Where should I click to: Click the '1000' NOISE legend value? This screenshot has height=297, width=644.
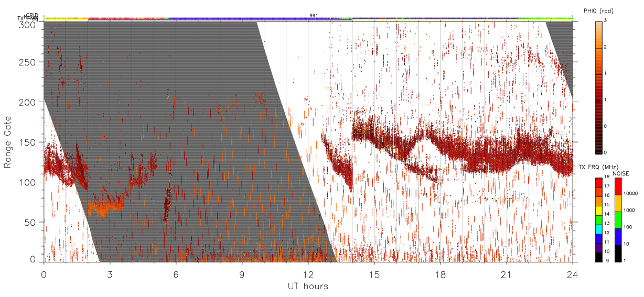630,210
